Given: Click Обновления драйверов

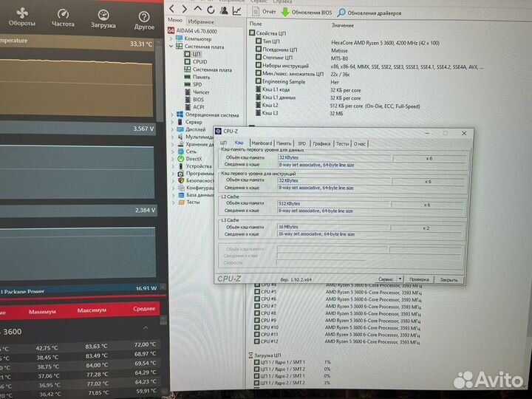Looking at the screenshot, I should click(x=369, y=13).
